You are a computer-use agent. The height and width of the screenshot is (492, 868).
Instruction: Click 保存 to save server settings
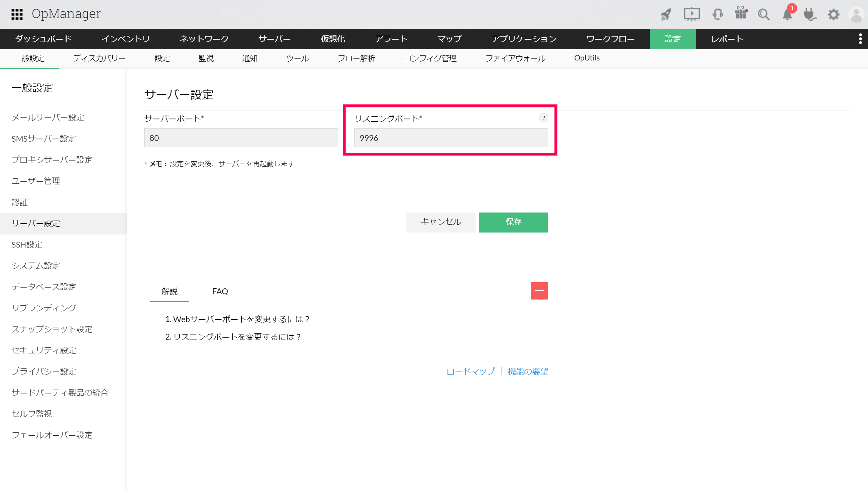[x=513, y=222]
